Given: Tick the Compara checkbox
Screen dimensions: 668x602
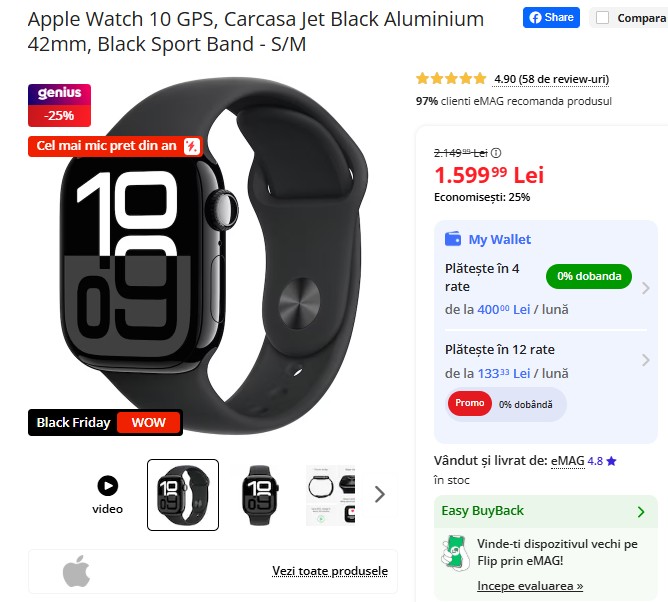Looking at the screenshot, I should pos(602,18).
